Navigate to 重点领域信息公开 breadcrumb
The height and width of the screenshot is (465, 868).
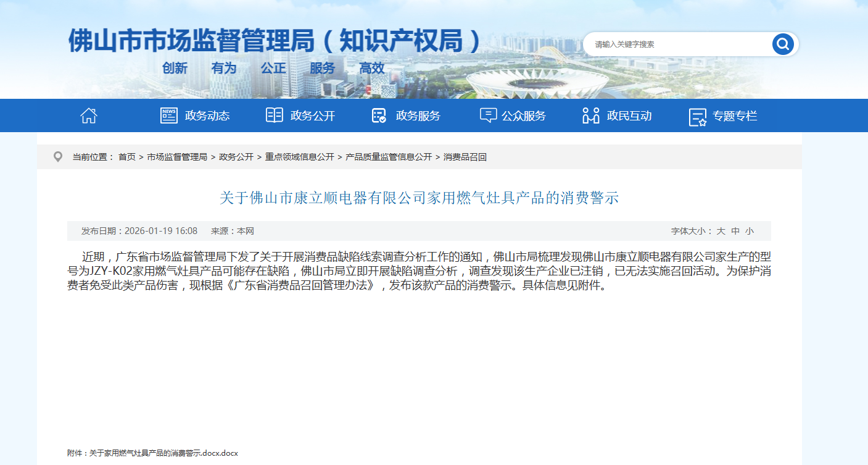[x=300, y=157]
